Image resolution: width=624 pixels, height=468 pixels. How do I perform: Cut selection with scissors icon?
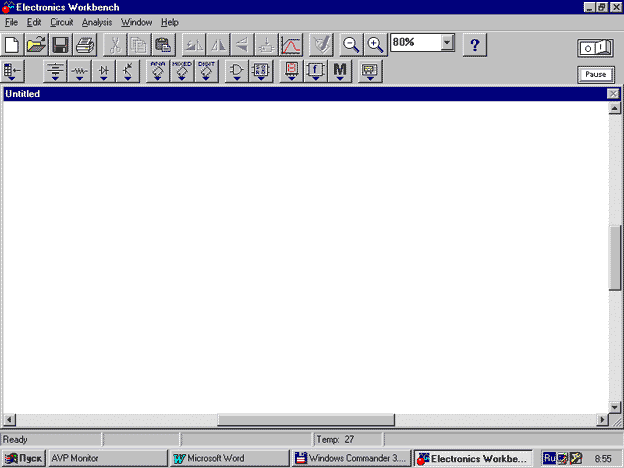115,45
